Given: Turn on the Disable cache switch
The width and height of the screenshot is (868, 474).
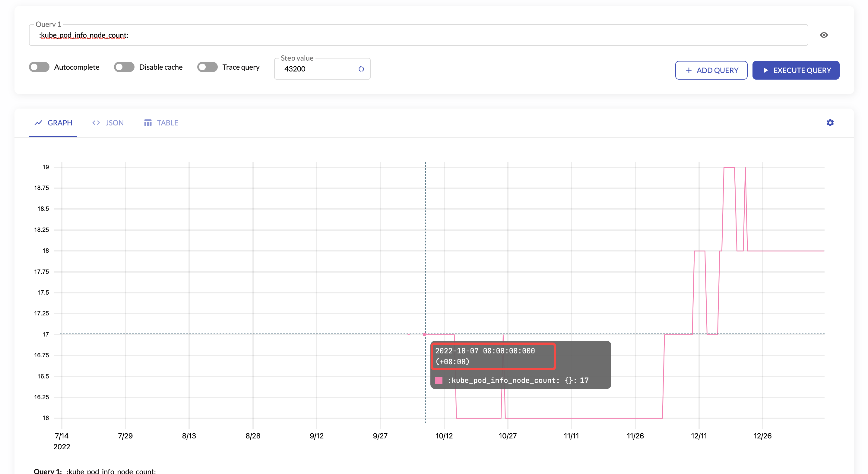Looking at the screenshot, I should 124,67.
